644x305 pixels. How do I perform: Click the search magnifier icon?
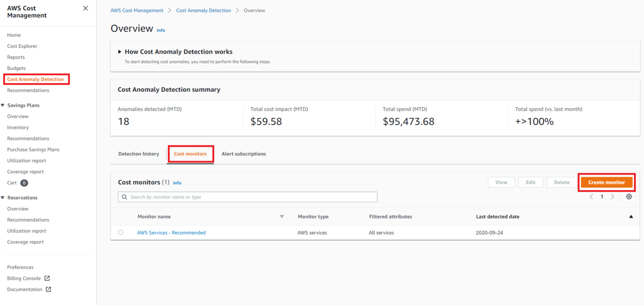[124, 197]
